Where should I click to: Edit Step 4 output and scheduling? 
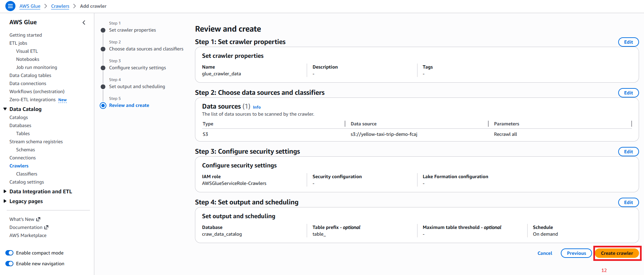click(628, 202)
